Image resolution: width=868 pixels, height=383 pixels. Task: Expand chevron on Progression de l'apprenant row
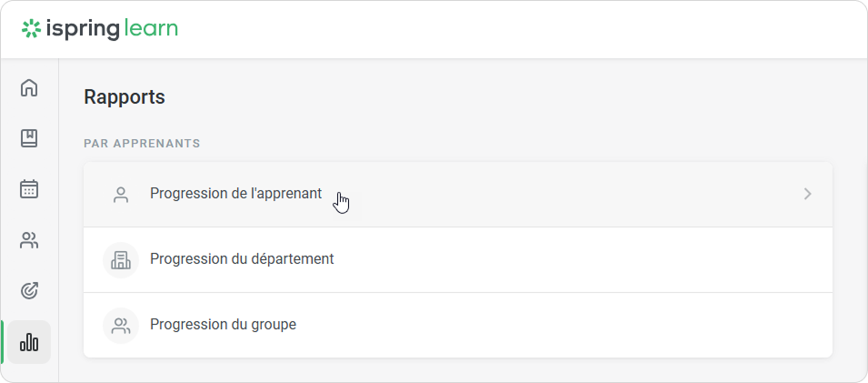[x=807, y=194]
